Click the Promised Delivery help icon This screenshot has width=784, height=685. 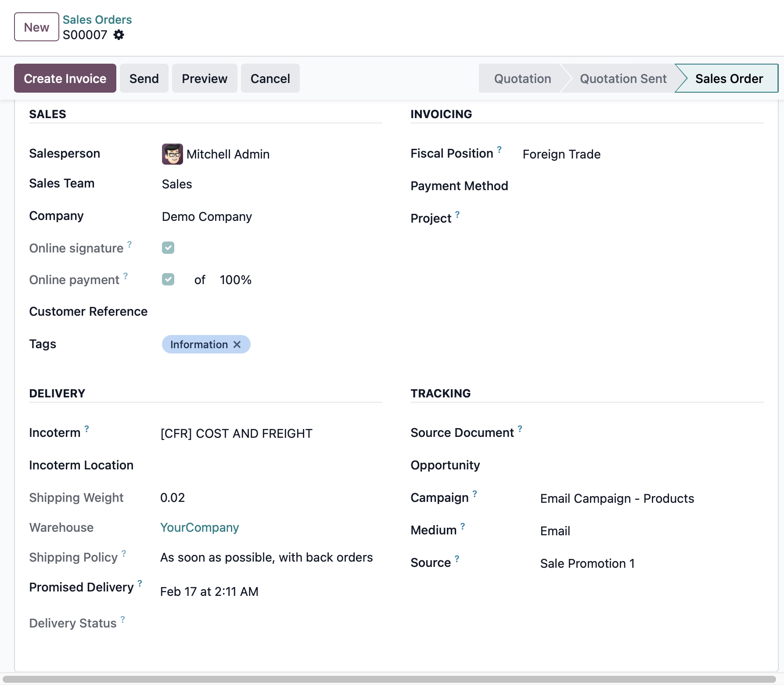point(140,583)
